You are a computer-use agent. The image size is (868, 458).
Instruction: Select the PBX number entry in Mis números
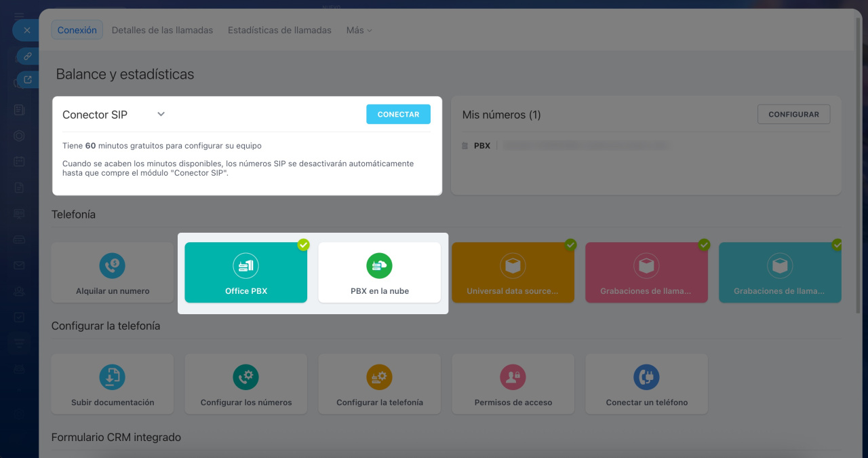click(482, 146)
